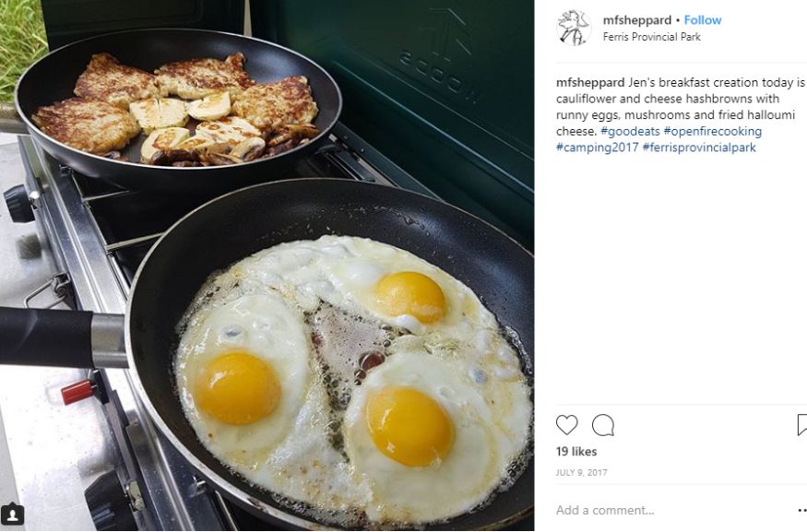807x532 pixels.
Task: Like the post with the heart icon
Action: 566,425
